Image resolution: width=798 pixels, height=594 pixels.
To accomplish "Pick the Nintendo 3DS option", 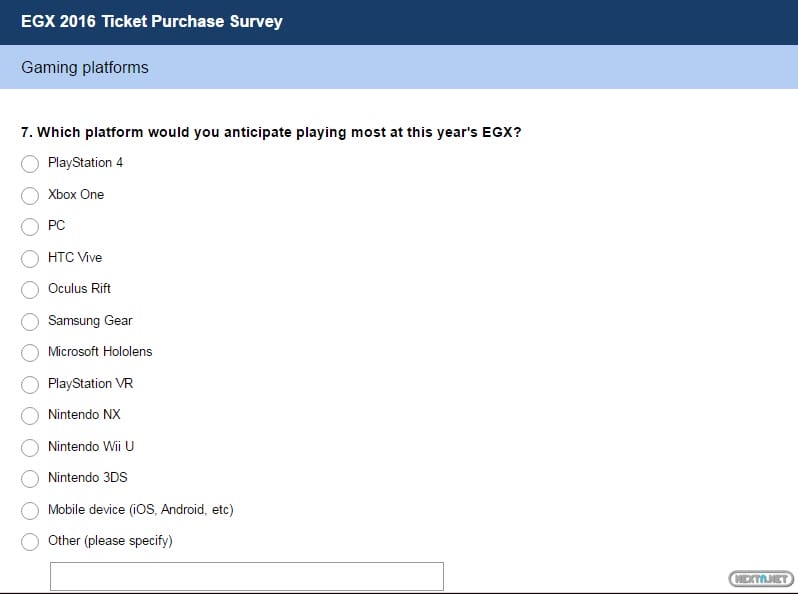I will point(30,479).
